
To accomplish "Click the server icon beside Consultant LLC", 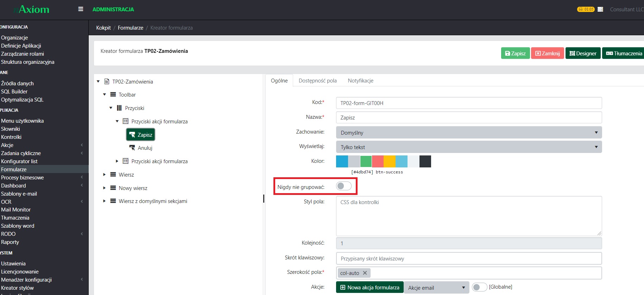I will [600, 10].
